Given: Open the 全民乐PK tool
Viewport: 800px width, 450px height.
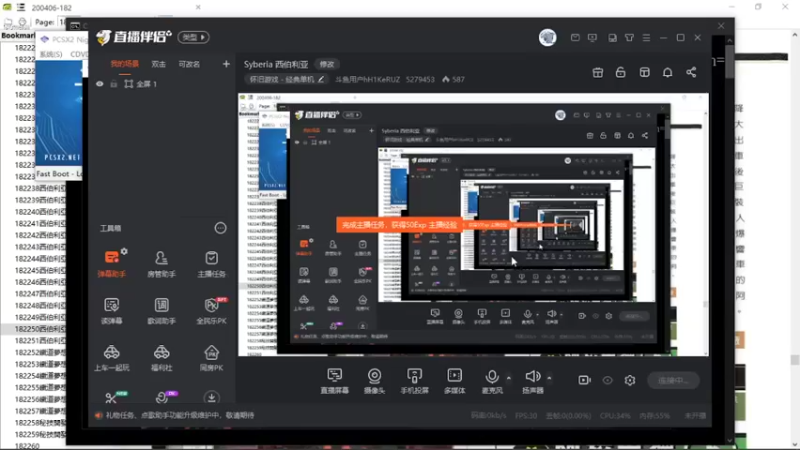Looking at the screenshot, I should 211,311.
